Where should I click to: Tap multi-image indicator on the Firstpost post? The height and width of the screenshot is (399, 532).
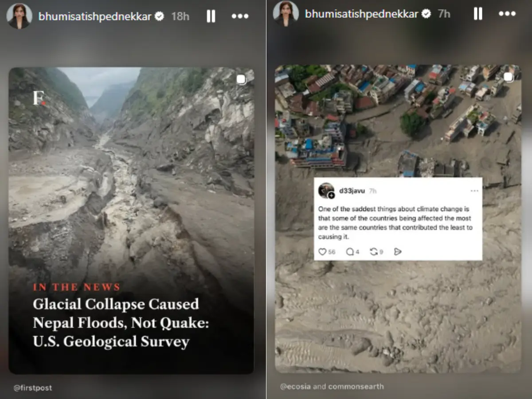[241, 79]
